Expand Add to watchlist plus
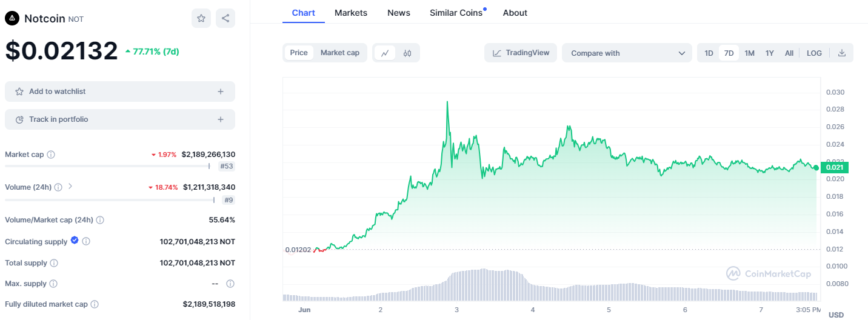The height and width of the screenshot is (320, 868). point(221,92)
